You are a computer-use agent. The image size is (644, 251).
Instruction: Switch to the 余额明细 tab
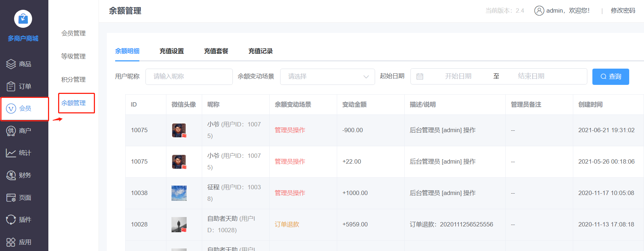[x=127, y=51]
